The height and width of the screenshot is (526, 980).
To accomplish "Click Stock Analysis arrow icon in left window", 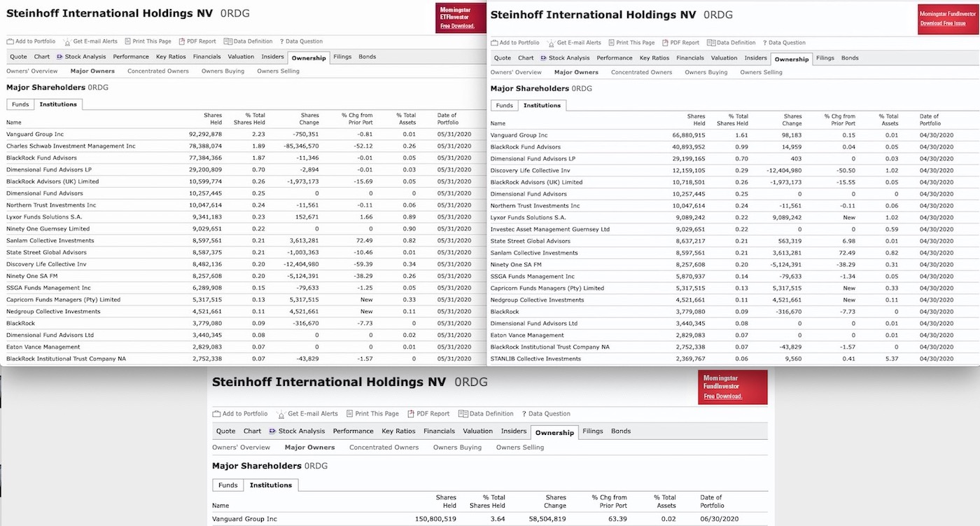I will 59,57.
